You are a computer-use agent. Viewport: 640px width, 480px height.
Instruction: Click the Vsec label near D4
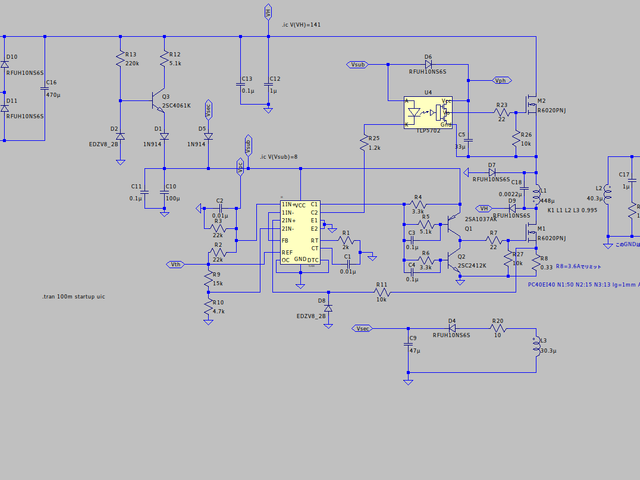coord(363,328)
